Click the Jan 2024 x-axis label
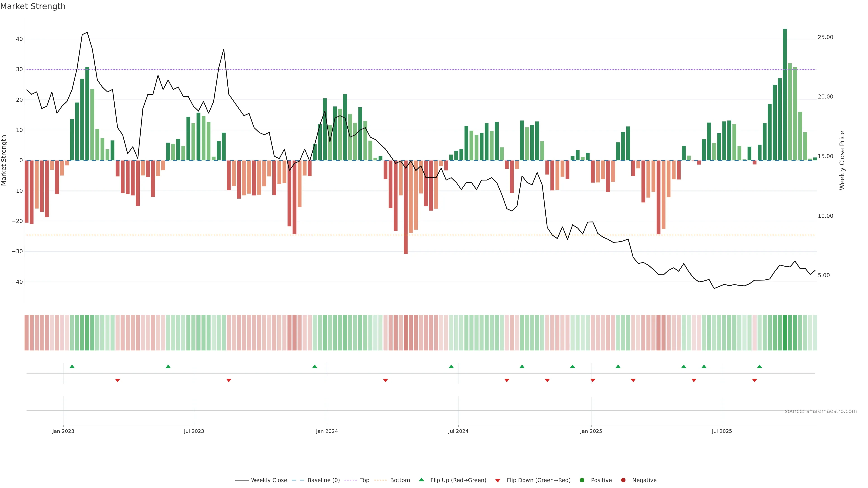 (326, 431)
